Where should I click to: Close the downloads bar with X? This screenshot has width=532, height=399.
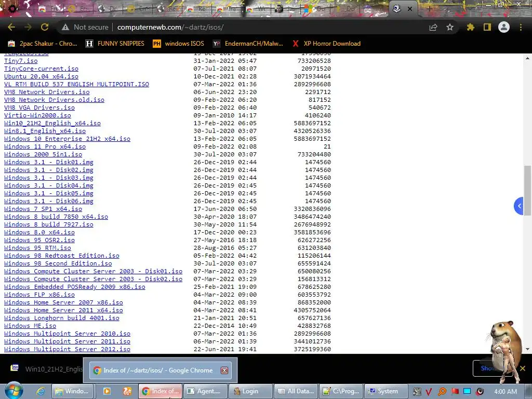[x=523, y=368]
